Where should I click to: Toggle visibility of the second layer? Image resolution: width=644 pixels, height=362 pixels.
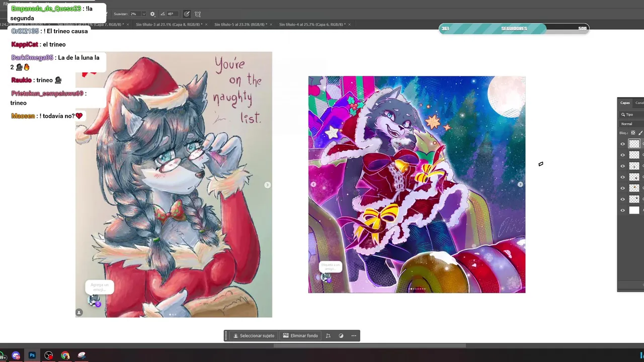click(622, 155)
